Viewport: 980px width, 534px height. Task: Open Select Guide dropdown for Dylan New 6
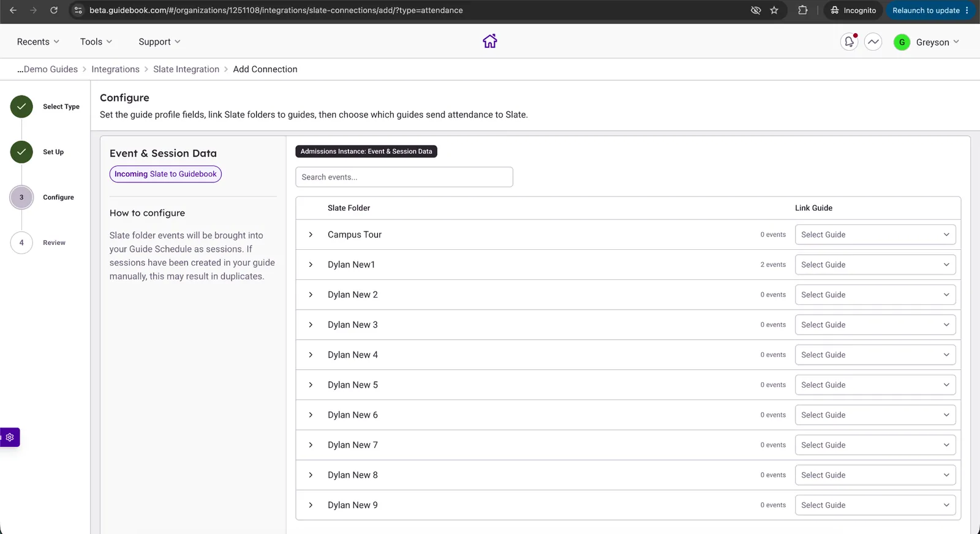(x=875, y=415)
